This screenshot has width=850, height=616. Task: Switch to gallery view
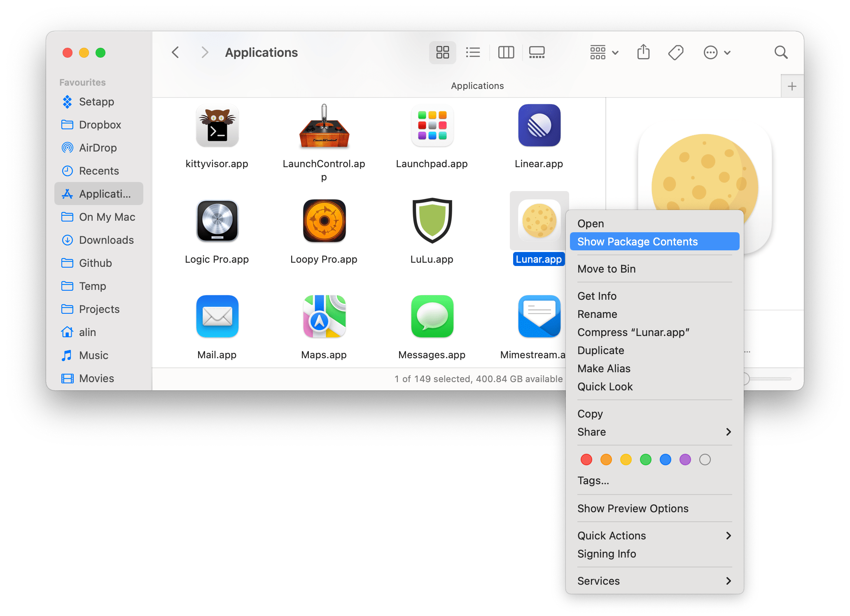537,53
